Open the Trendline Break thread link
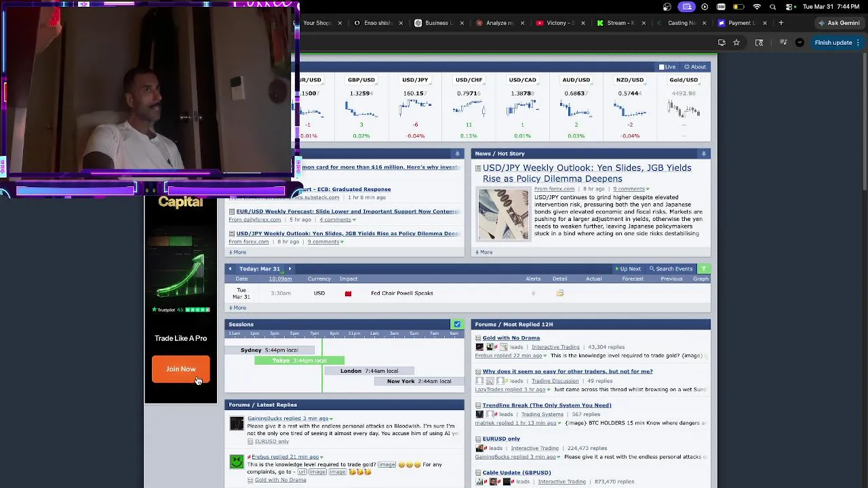This screenshot has width=868, height=488. 547,405
